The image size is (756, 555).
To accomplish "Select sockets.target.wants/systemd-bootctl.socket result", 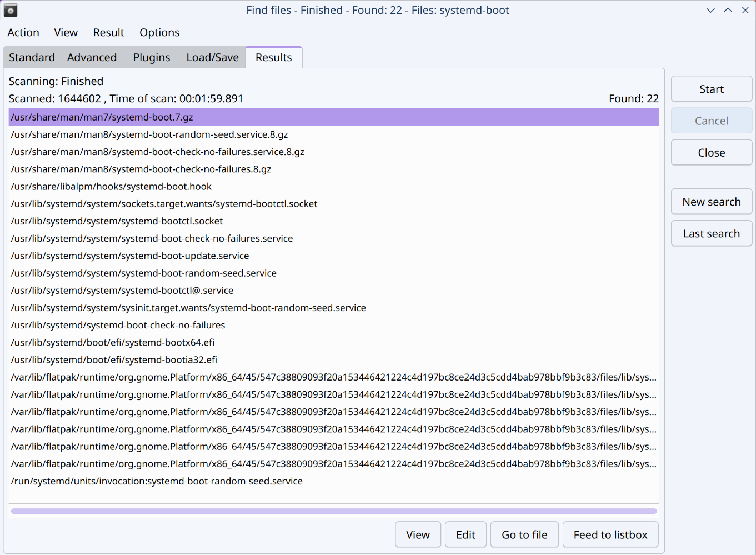I will (x=334, y=204).
